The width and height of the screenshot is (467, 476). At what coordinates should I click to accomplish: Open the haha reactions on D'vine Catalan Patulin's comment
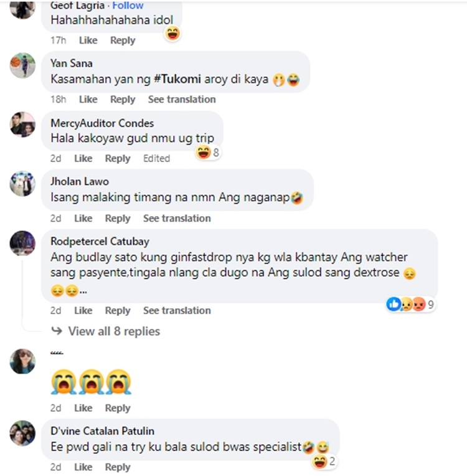click(x=324, y=462)
